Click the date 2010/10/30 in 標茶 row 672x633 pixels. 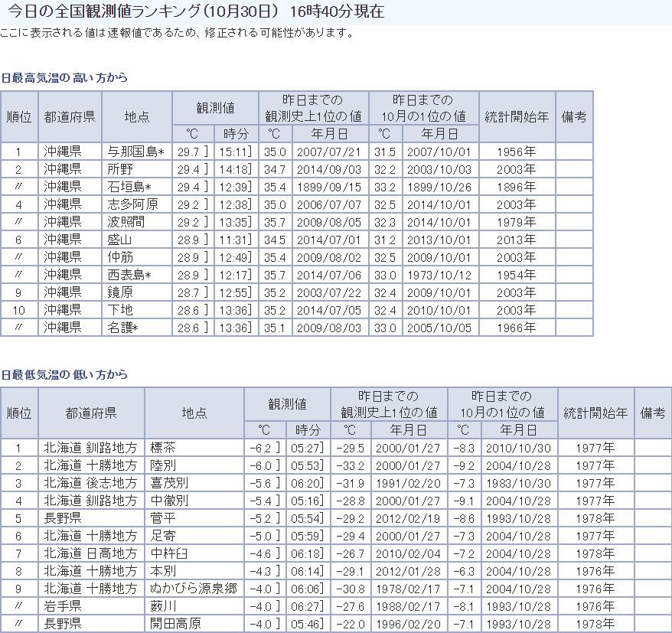(518, 449)
